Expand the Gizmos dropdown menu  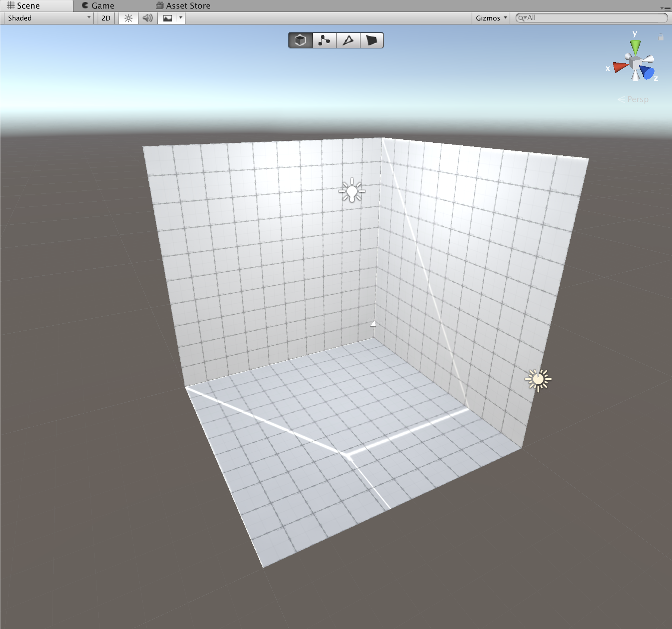point(491,18)
